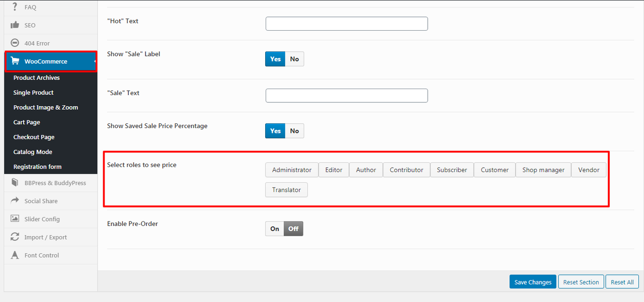The width and height of the screenshot is (644, 302).
Task: Click the Import / Export refresh icon
Action: pos(15,237)
